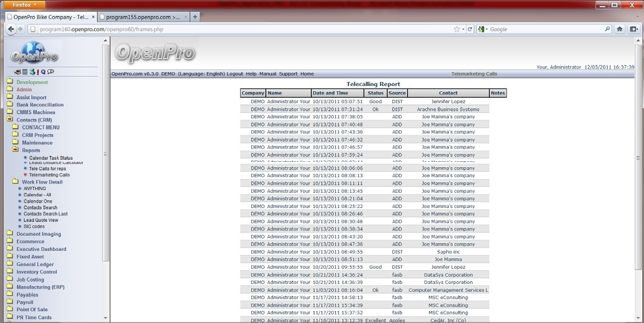Click the magnifier search icon in sidebar
This screenshot has height=323, width=644.
pyautogui.click(x=44, y=72)
